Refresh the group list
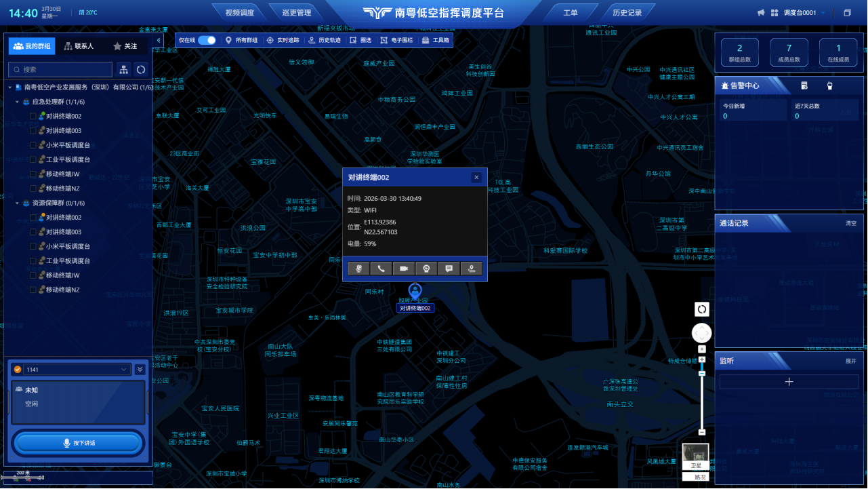 pyautogui.click(x=140, y=69)
